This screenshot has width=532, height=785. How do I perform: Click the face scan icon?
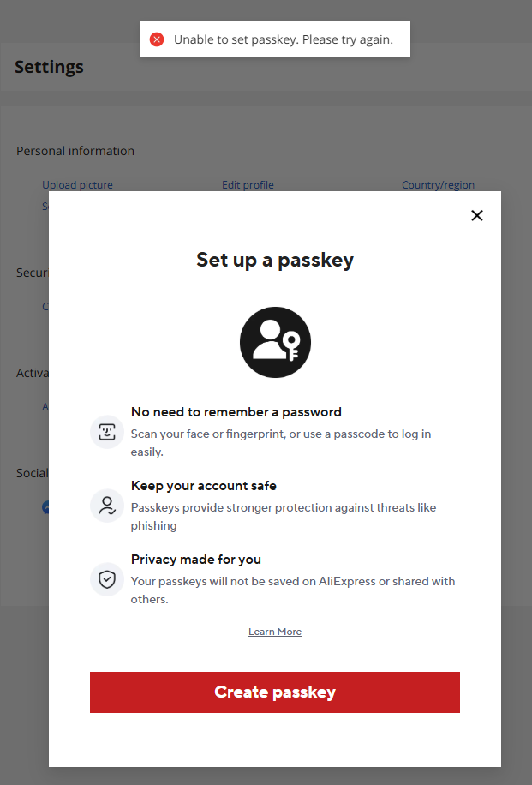[x=107, y=432]
